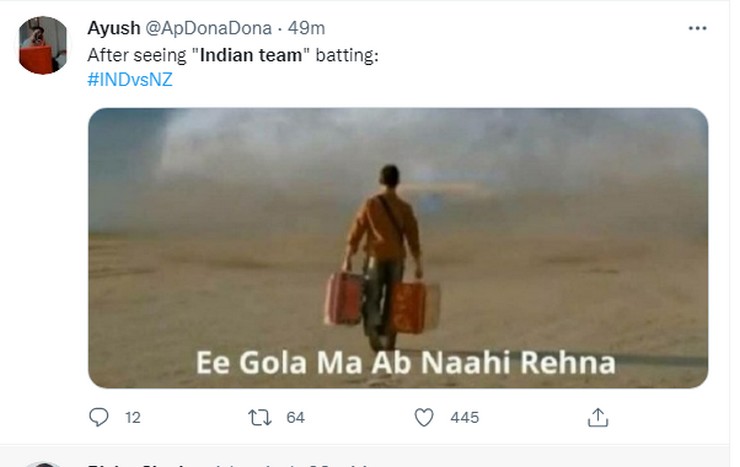Click the 49m timestamp
Screen dimensions: 740x467
(x=306, y=28)
